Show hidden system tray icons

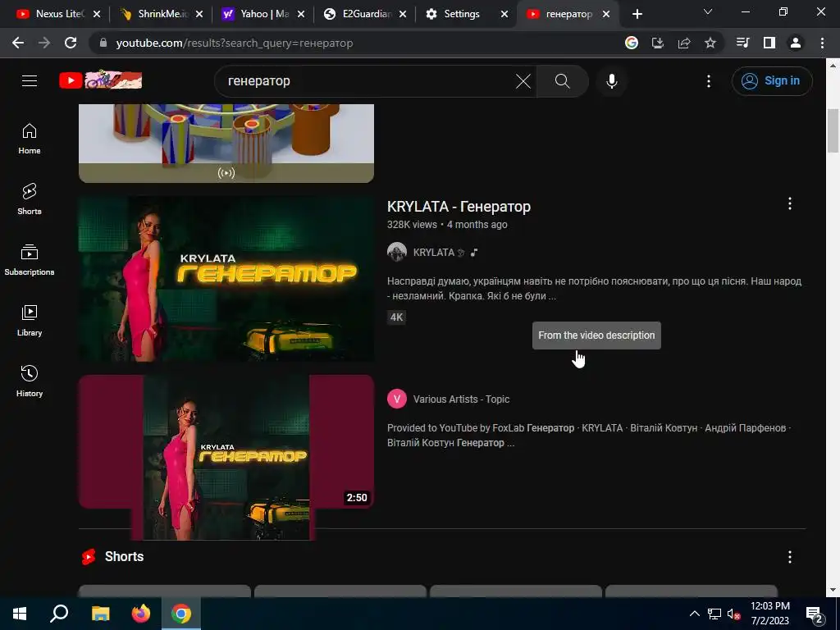tap(694, 614)
